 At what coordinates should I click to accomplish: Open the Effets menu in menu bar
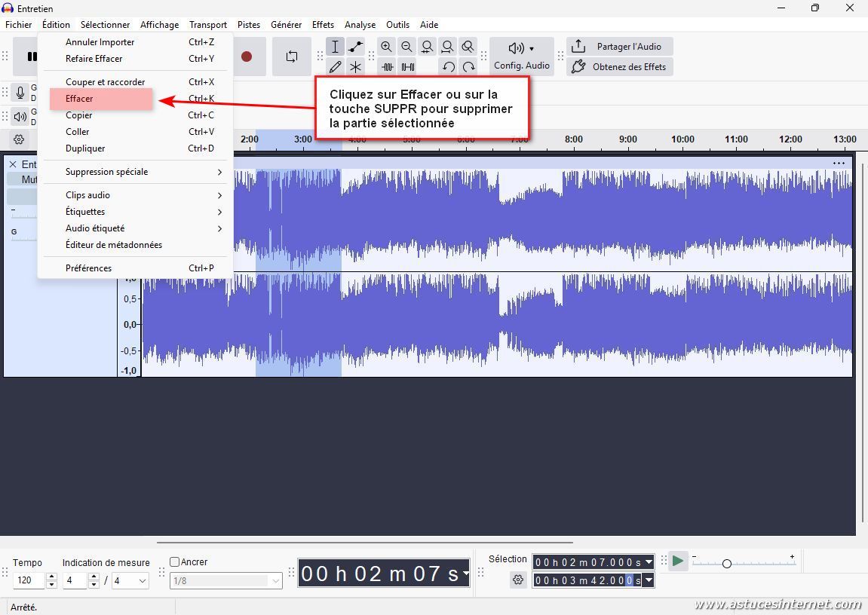pyautogui.click(x=323, y=25)
